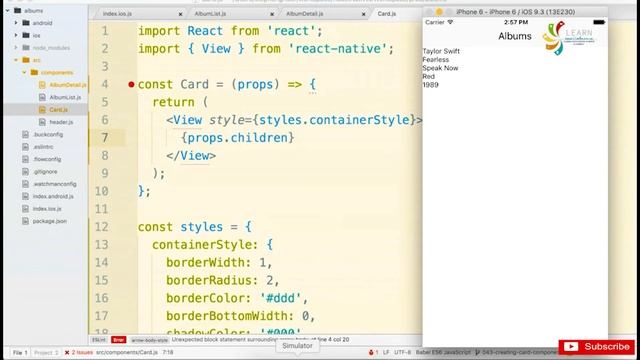Click the git branch name in status bar

pos(516,352)
